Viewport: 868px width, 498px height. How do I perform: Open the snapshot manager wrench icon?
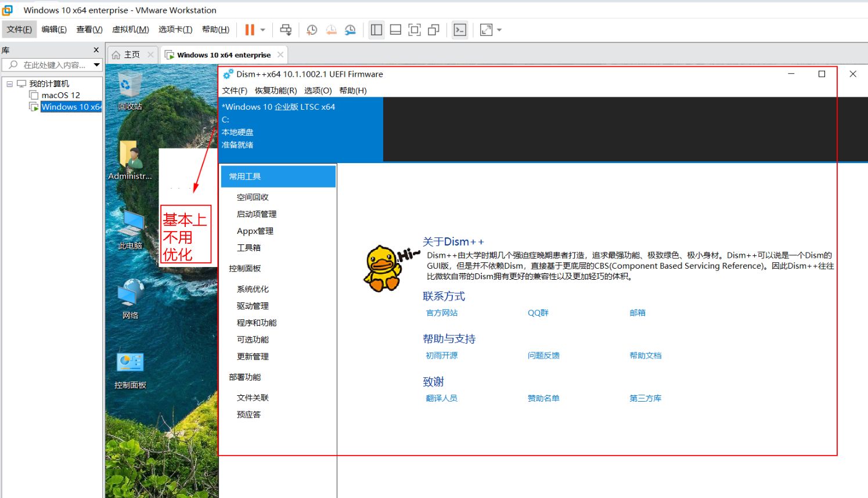350,30
